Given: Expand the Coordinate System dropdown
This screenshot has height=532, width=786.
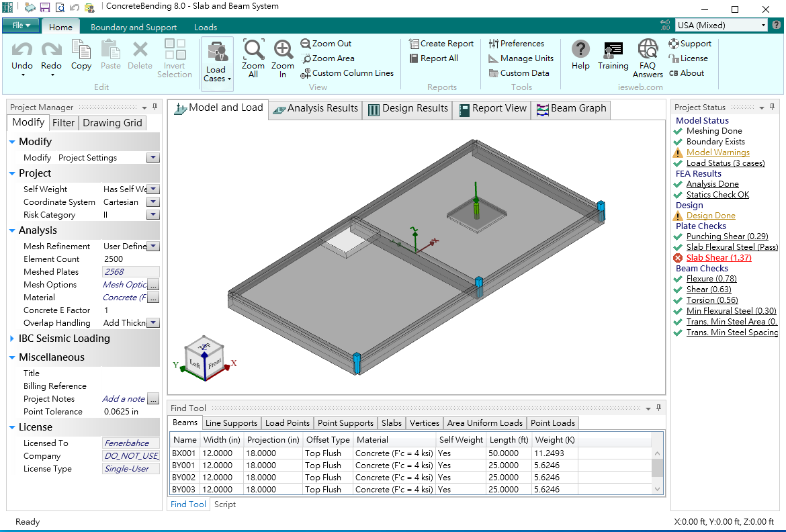Looking at the screenshot, I should (153, 202).
